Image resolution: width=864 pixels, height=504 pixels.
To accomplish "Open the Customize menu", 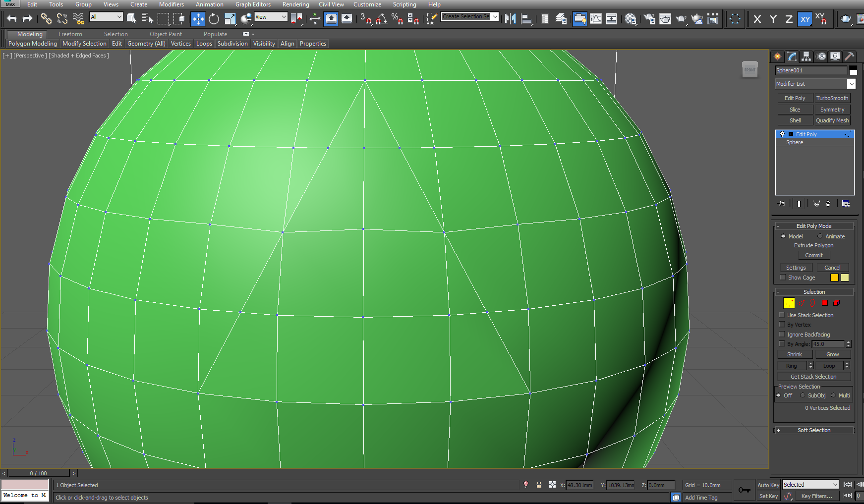I will tap(367, 4).
